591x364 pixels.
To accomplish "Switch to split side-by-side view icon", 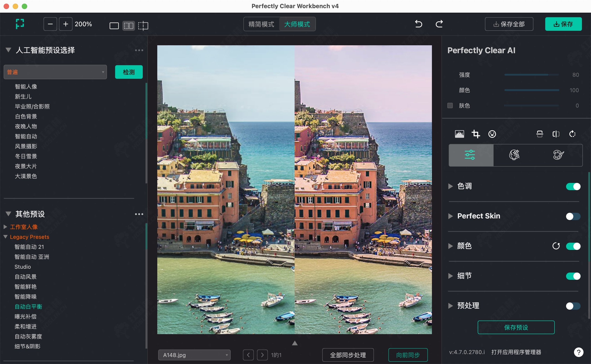I will (128, 26).
